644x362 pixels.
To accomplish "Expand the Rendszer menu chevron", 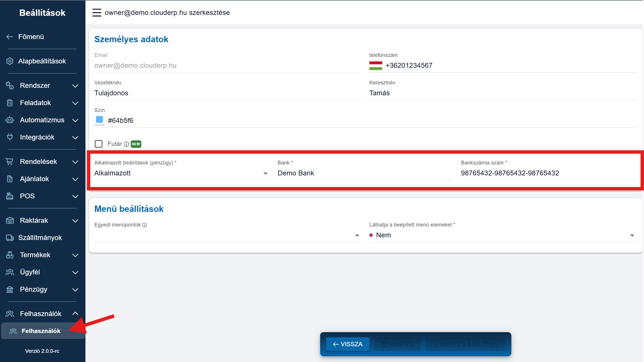I will point(75,86).
